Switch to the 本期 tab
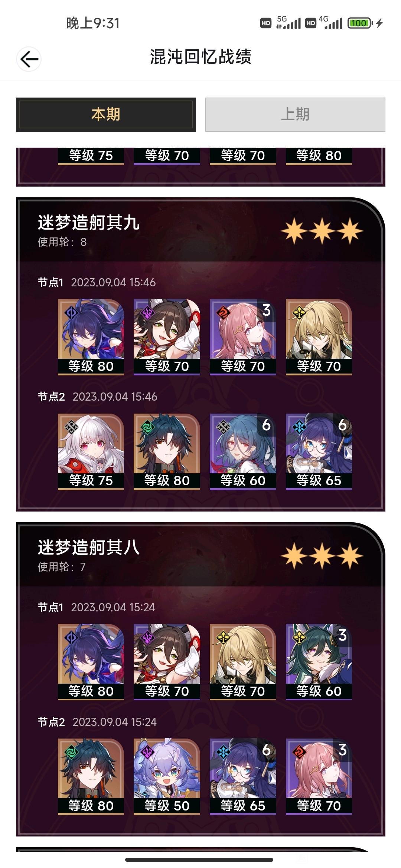Viewport: 401px width, 868px height. [x=106, y=114]
